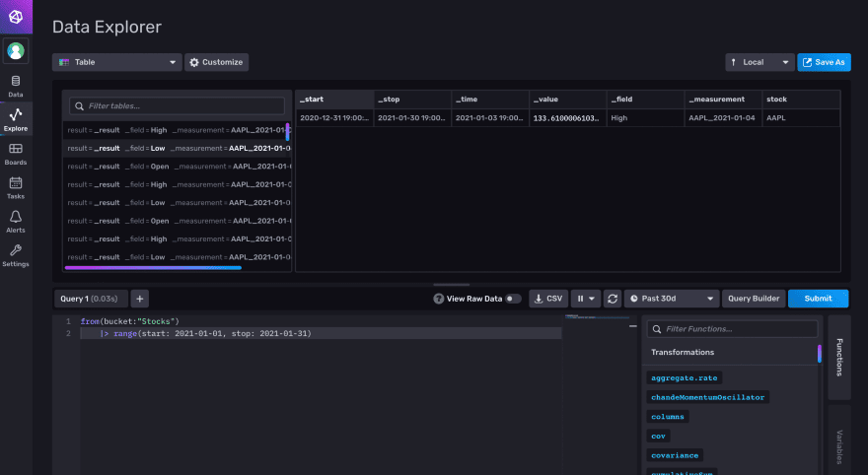Click the Customize button

(216, 62)
